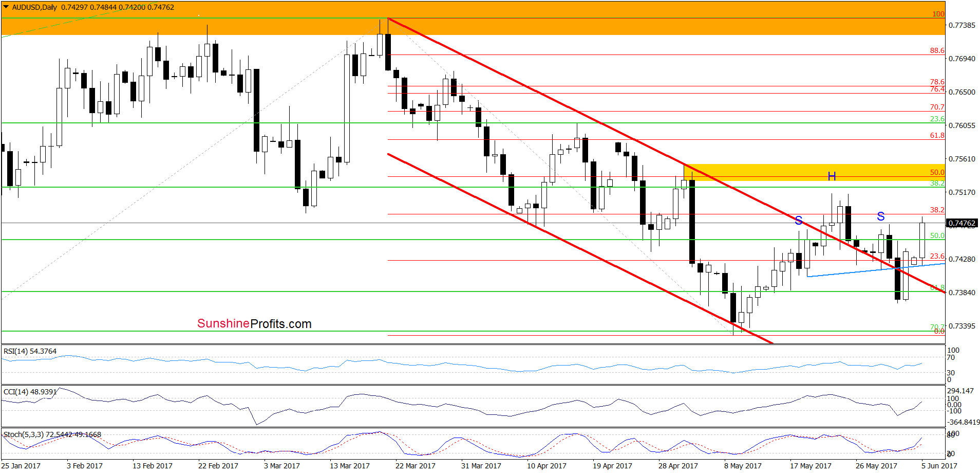Click the red 76.4 Fibonacci level label
Viewport: 980px width, 473px height.
937,89
